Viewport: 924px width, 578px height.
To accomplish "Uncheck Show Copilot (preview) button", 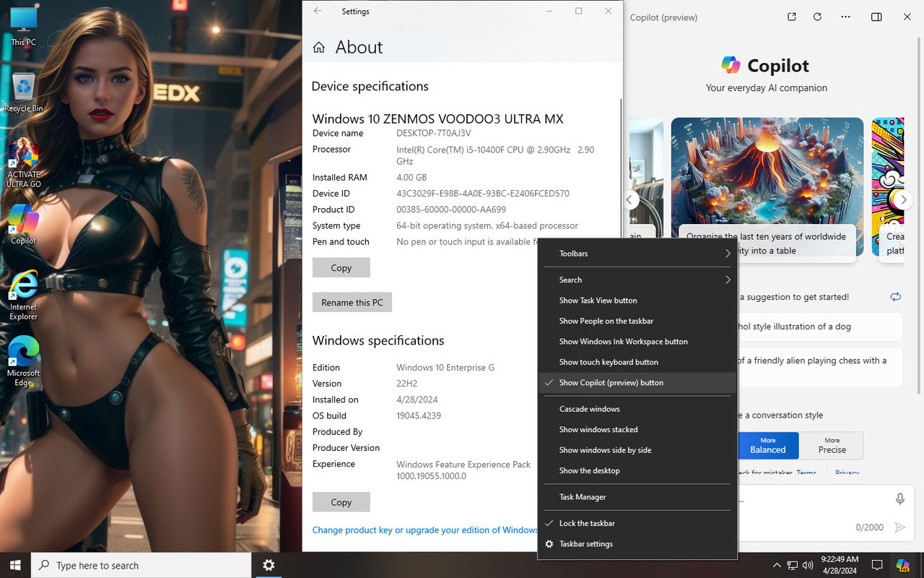I will pos(637,383).
